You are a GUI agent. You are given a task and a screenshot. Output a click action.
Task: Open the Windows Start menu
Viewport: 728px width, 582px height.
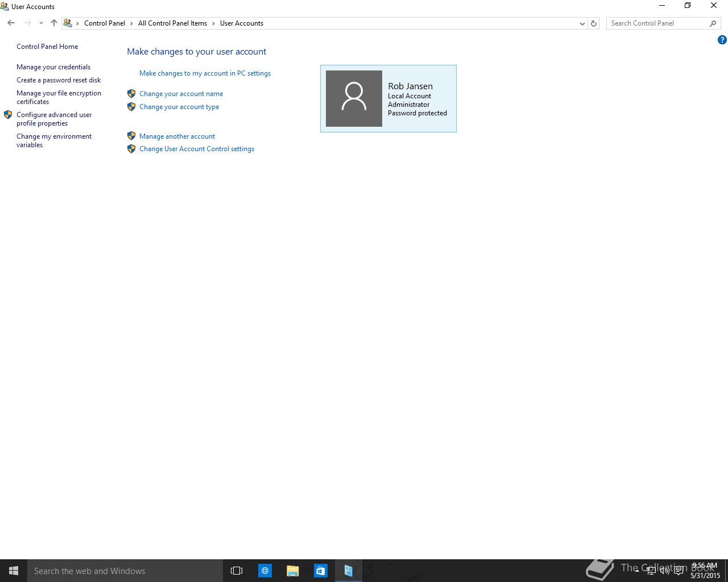click(x=14, y=571)
